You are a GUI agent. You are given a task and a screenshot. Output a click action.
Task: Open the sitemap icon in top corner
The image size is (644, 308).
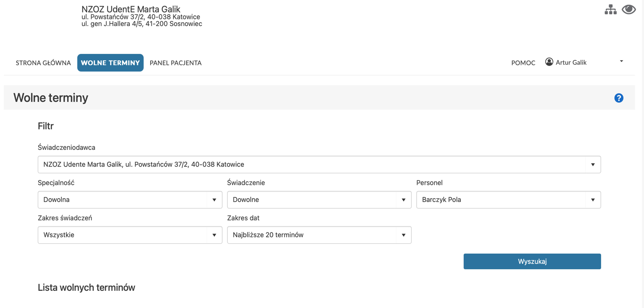[610, 10]
